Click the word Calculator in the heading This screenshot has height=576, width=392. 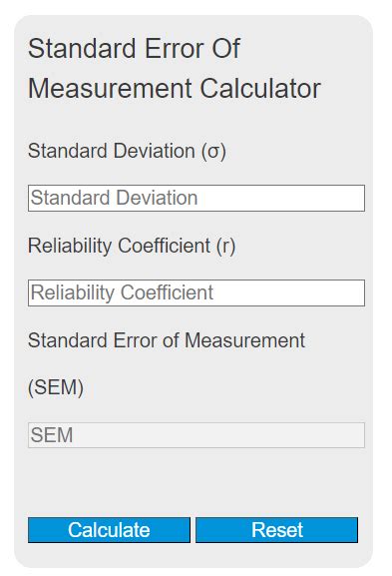(x=260, y=89)
